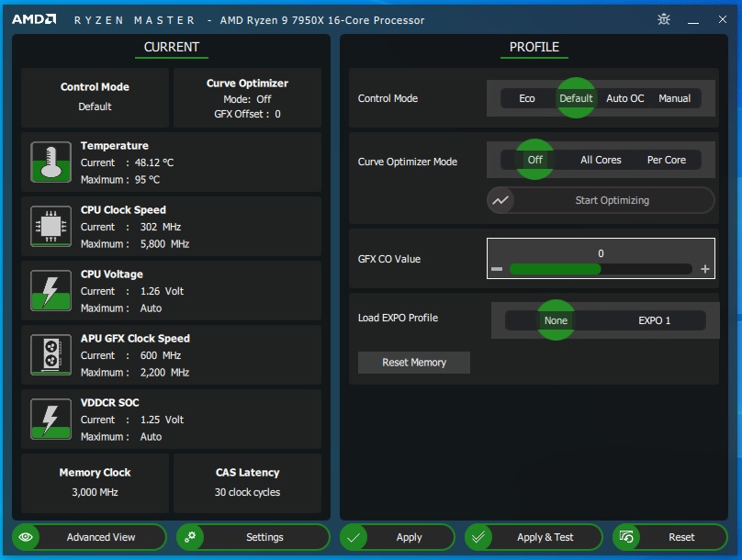Click the VDDCR SOC lightning icon
This screenshot has width=742, height=560.
coord(50,419)
